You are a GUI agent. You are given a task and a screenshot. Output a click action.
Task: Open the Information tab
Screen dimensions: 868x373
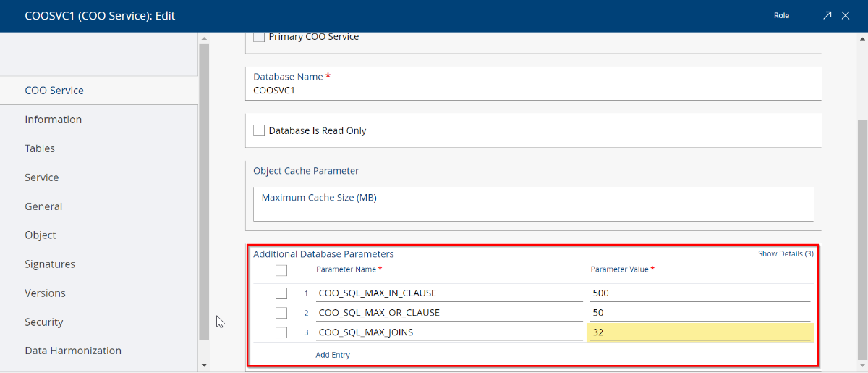coord(54,120)
